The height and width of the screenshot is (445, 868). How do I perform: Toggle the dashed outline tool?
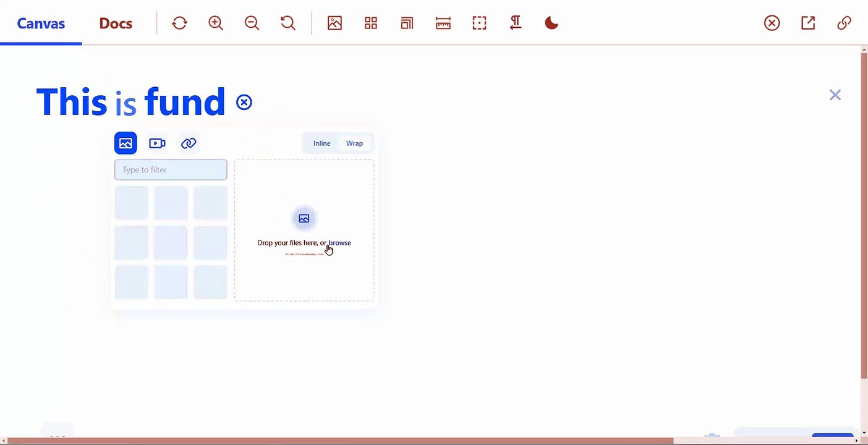click(479, 23)
